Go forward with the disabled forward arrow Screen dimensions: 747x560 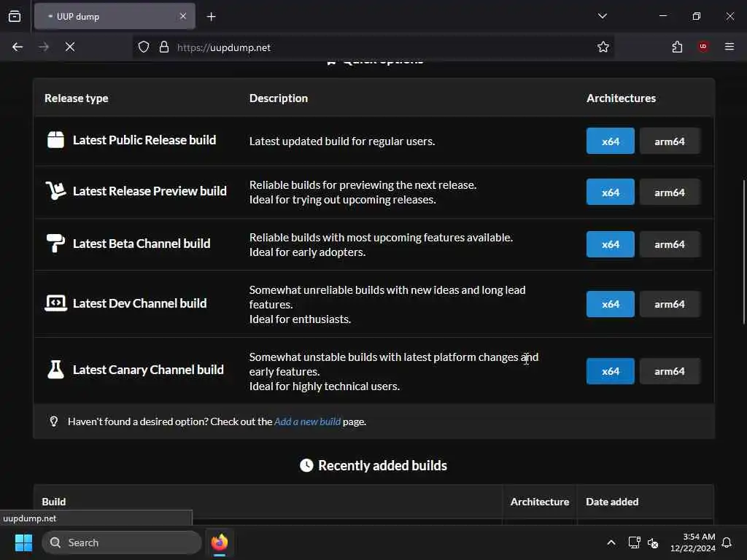tap(44, 47)
